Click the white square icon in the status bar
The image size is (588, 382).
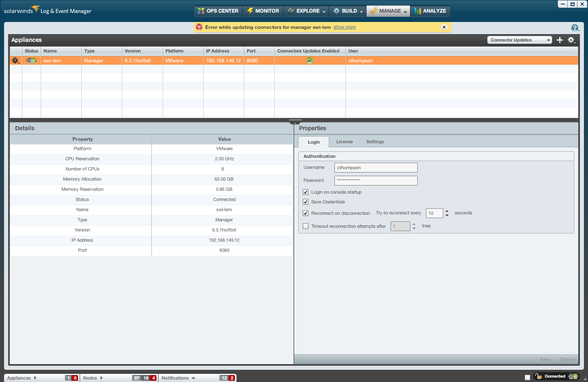click(527, 377)
